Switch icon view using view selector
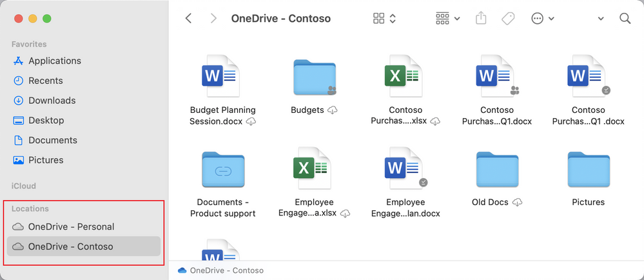Screen dimensions: 644x280 coord(385,19)
